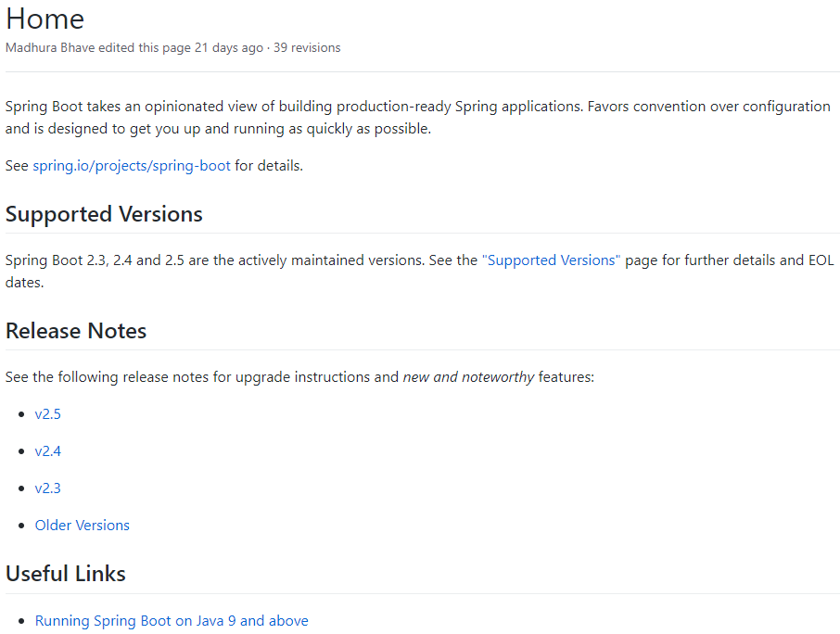
Task: Open the spring.io/projects/spring-boot link
Action: click(132, 166)
